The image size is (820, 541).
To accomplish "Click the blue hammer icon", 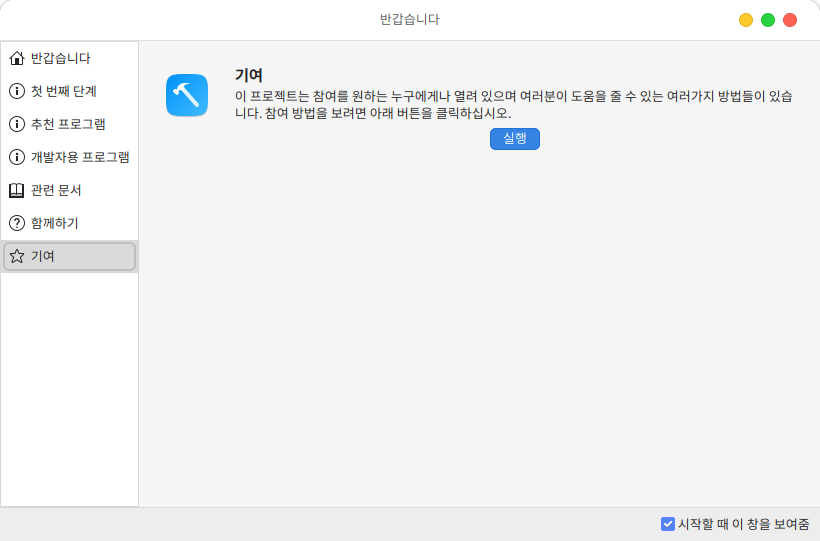I will point(187,95).
